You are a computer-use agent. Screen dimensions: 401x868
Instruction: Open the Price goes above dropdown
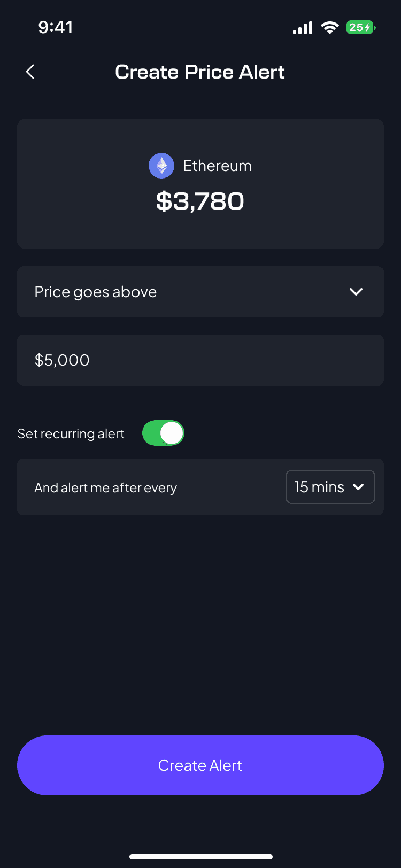click(200, 292)
